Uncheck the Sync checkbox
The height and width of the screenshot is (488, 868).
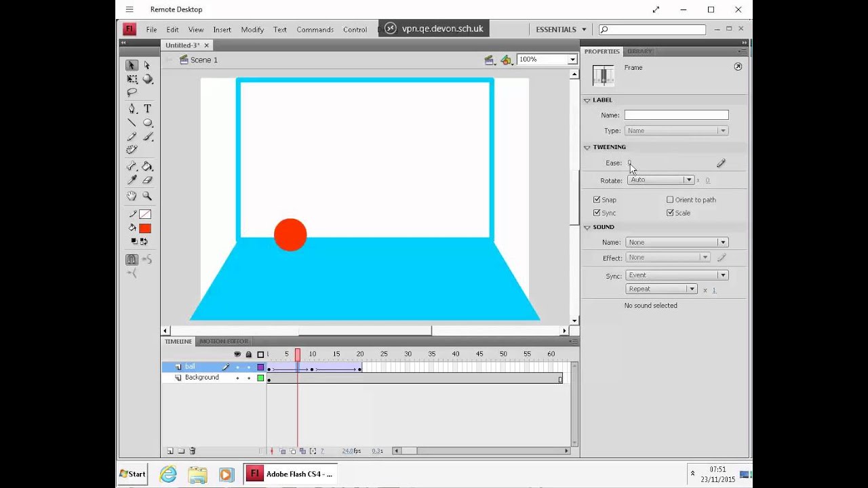[x=597, y=213]
